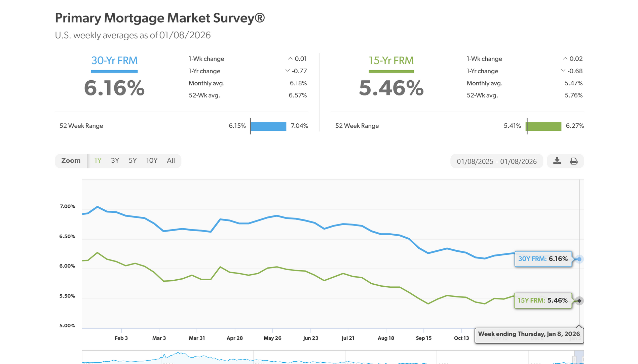Click the up caret beside 0.02
Image resolution: width=638 pixels, height=364 pixels.
tap(565, 58)
